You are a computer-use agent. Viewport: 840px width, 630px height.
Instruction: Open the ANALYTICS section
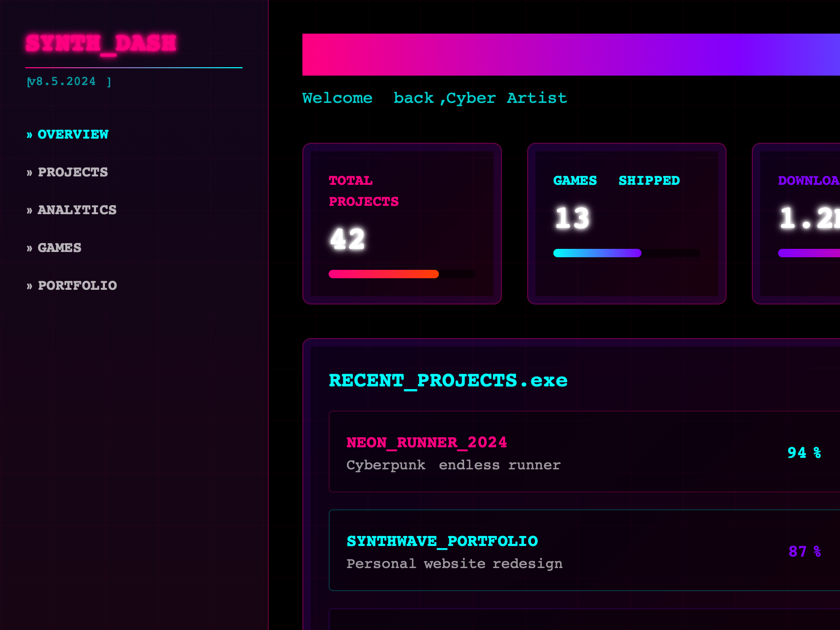pyautogui.click(x=77, y=210)
